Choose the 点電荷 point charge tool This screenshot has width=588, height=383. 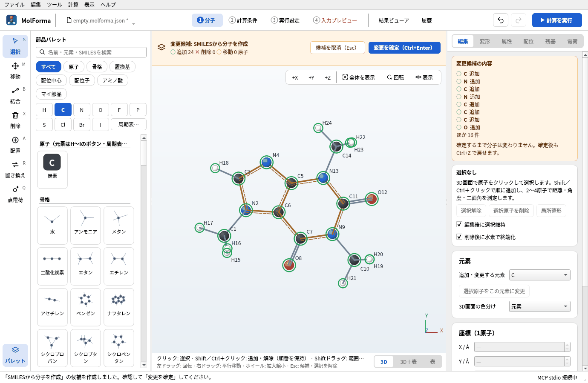click(x=15, y=194)
